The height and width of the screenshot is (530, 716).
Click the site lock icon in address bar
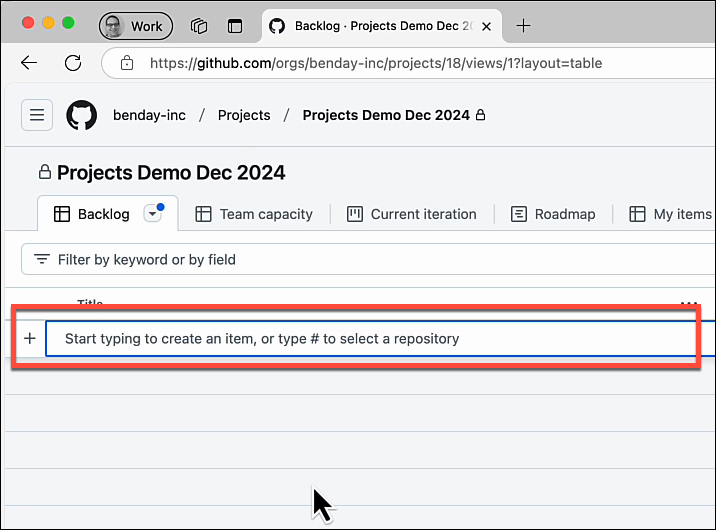pyautogui.click(x=127, y=63)
